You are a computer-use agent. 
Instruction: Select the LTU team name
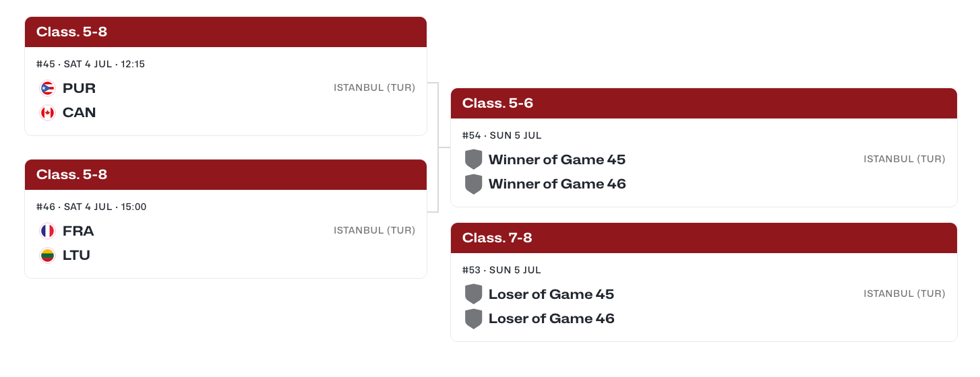pyautogui.click(x=76, y=255)
